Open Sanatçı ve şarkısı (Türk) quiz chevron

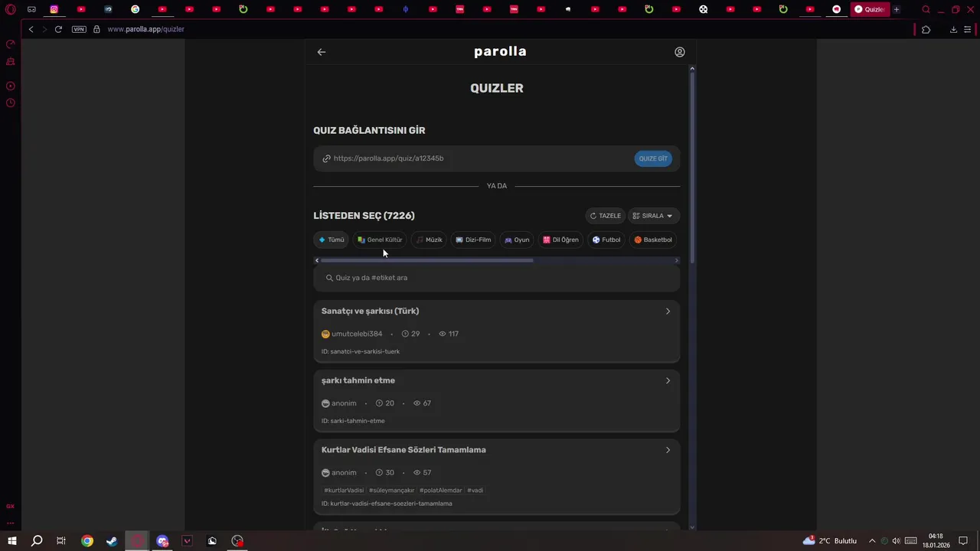pyautogui.click(x=668, y=311)
